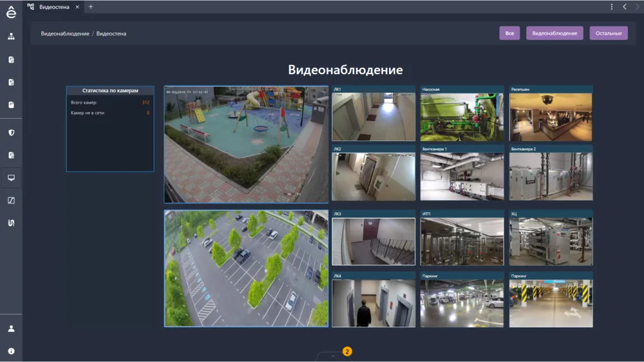Image resolution: width=644 pixels, height=362 pixels.
Task: Open a new tab with plus button
Action: pyautogui.click(x=91, y=6)
